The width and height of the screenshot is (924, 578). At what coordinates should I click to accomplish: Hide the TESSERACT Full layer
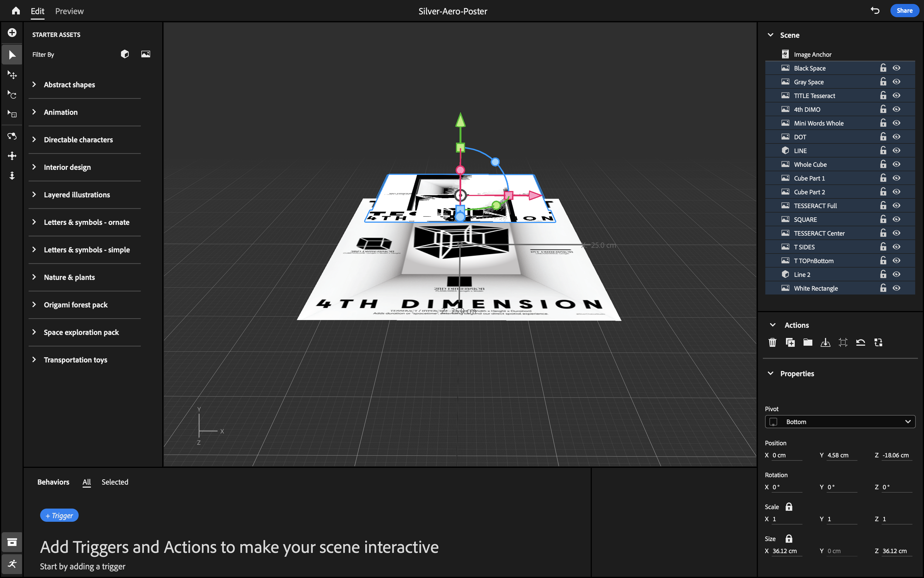click(897, 206)
